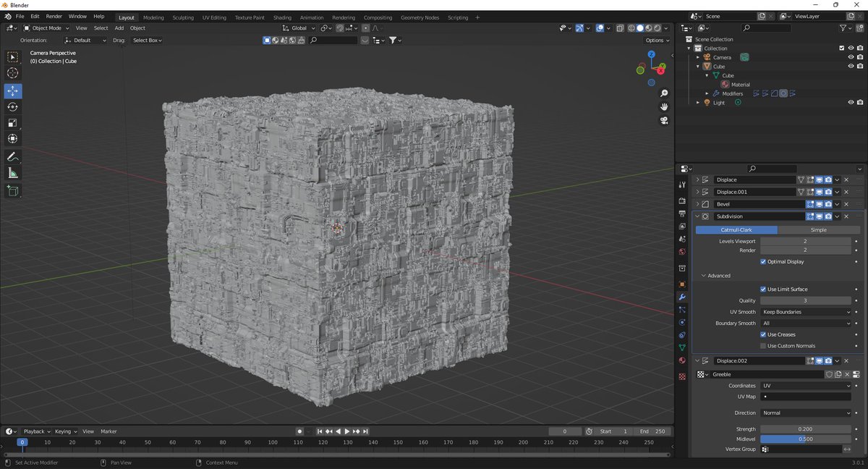This screenshot has height=469, width=868.
Task: Select the Measure tool
Action: pyautogui.click(x=13, y=173)
